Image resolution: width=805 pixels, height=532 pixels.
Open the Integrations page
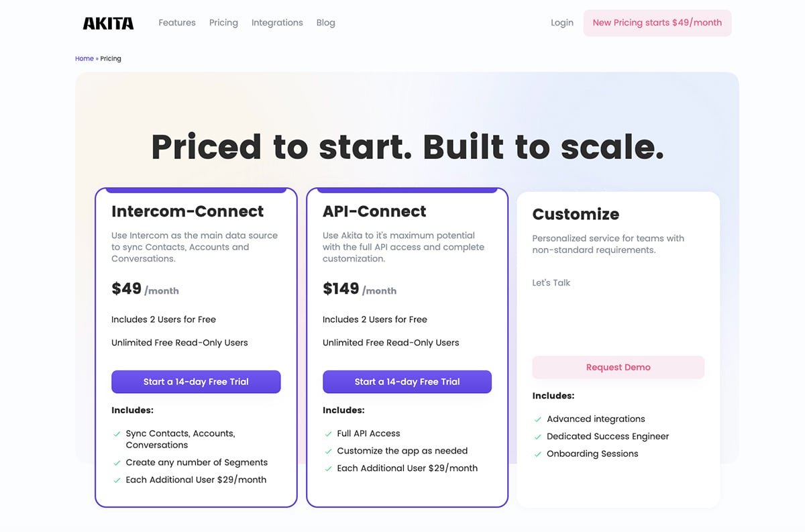[x=277, y=22]
